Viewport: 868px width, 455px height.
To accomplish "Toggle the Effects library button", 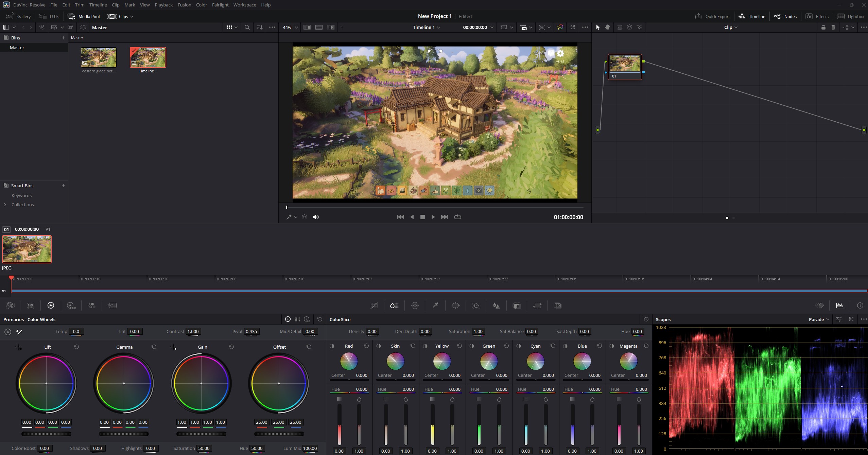I will click(x=817, y=16).
